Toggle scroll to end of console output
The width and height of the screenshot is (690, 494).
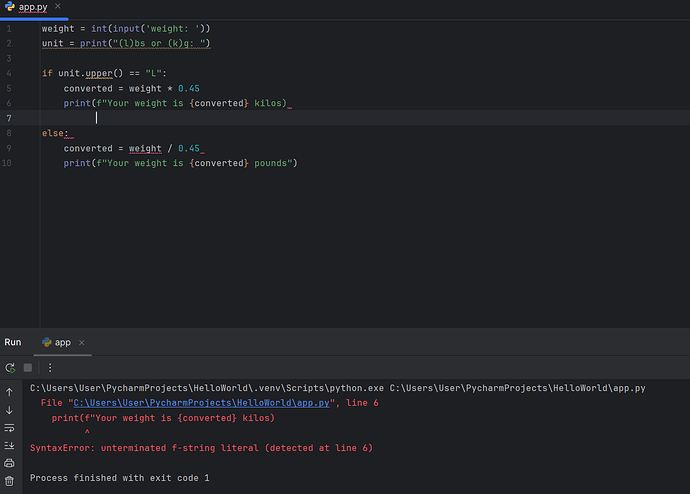[9, 445]
